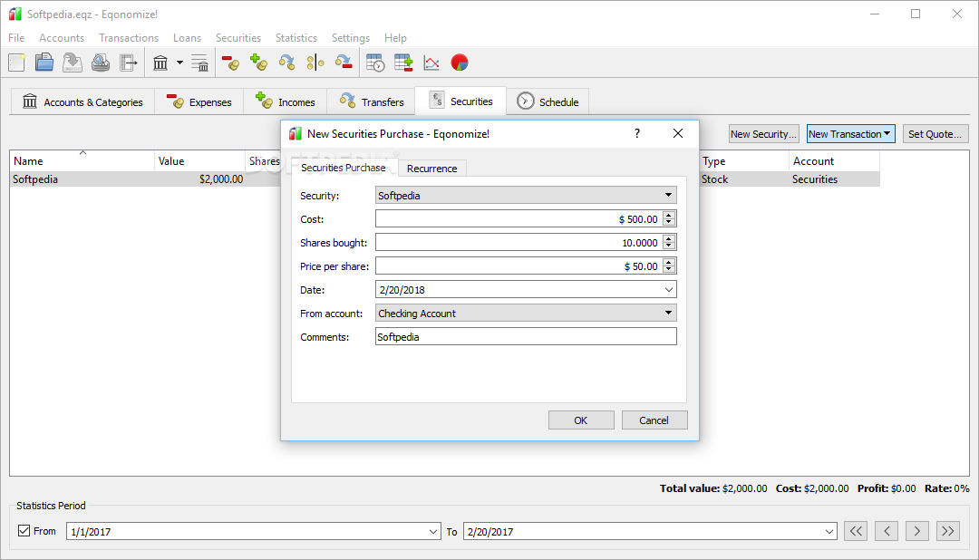Screen dimensions: 979x560
Task: Click the New file toolbar icon
Action: pyautogui.click(x=17, y=63)
